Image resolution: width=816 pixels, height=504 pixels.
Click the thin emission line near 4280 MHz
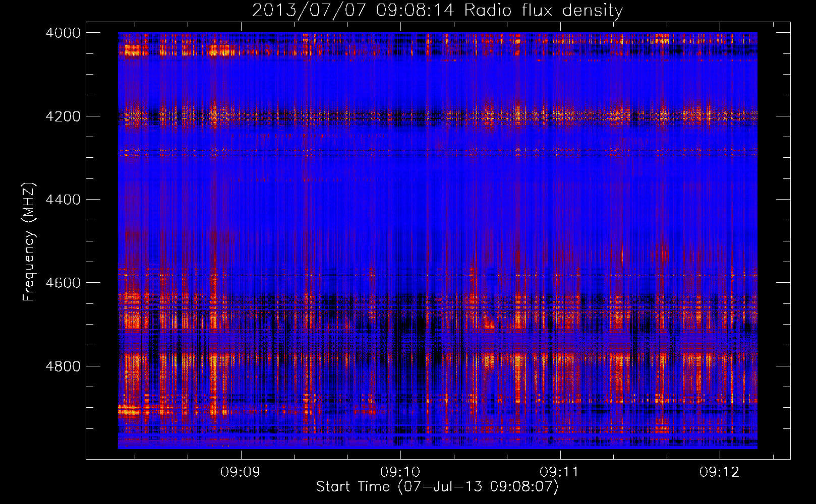[x=437, y=150]
